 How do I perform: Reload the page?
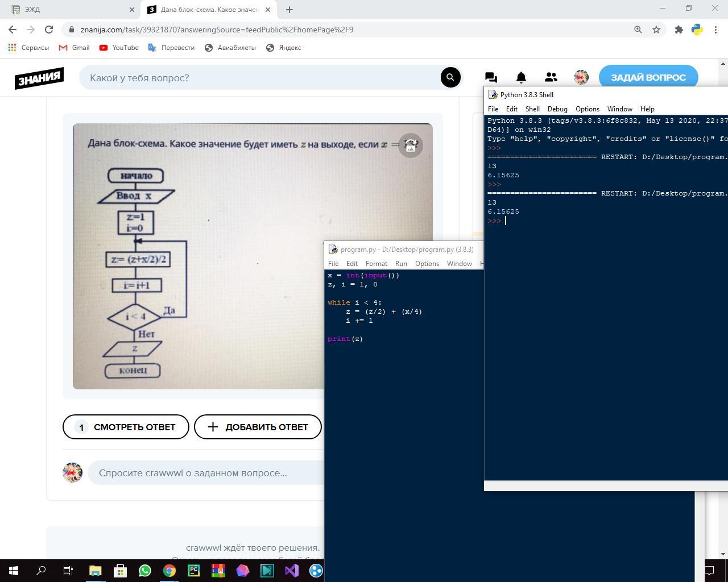(49, 30)
